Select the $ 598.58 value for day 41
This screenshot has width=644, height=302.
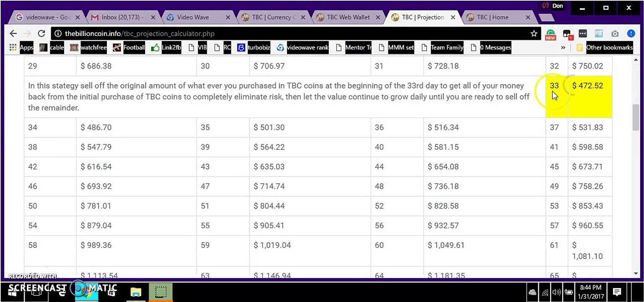(587, 147)
